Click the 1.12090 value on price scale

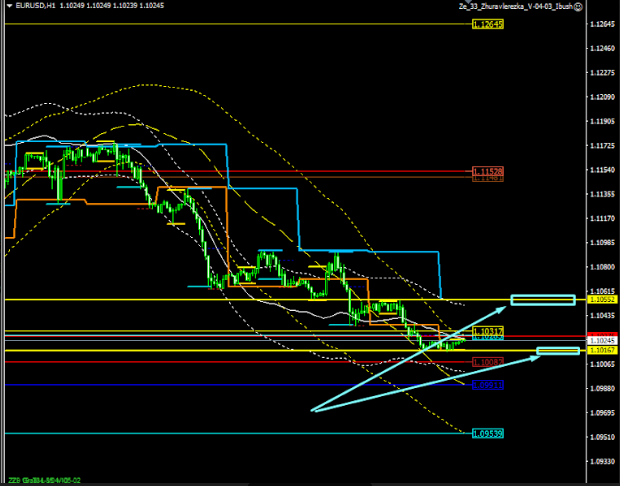(x=601, y=97)
